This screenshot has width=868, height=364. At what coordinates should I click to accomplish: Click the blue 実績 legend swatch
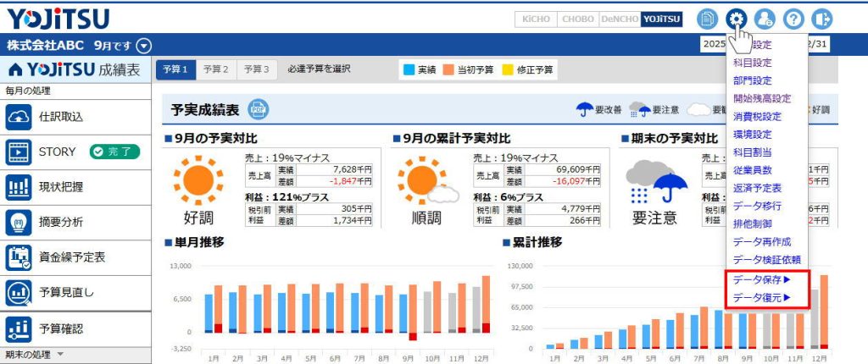click(x=409, y=70)
